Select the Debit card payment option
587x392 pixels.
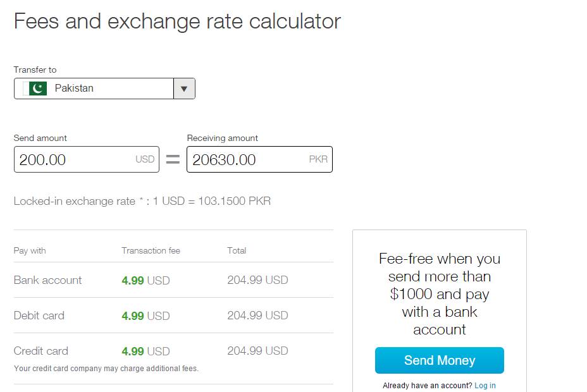pyautogui.click(x=39, y=315)
